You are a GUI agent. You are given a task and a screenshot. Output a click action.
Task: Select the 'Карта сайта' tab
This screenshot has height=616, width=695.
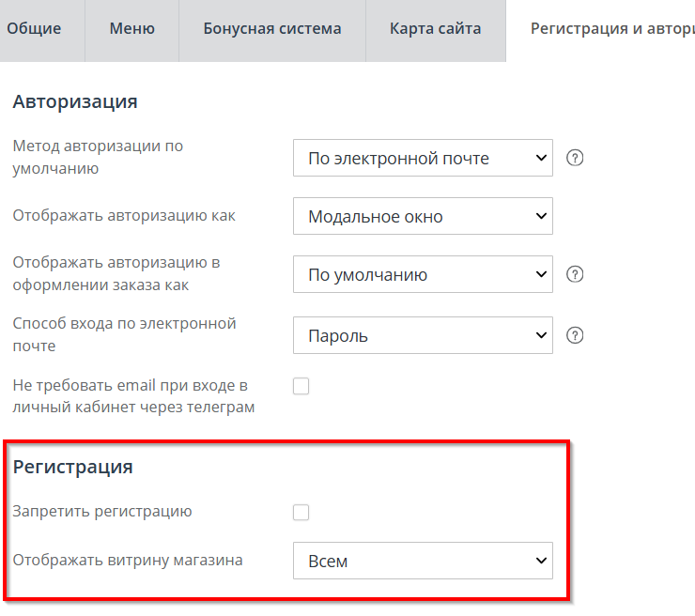click(435, 28)
